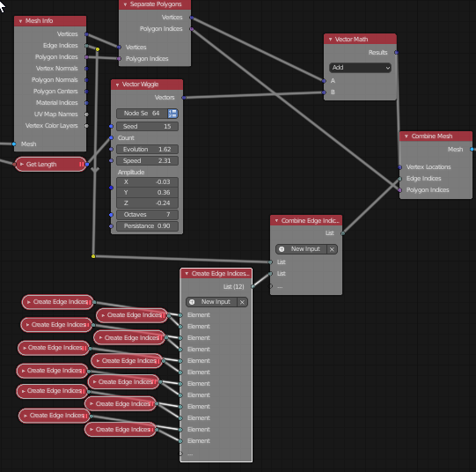Click the Mesh input socket on Mesh Info
The image size is (476, 472).
pyautogui.click(x=14, y=144)
